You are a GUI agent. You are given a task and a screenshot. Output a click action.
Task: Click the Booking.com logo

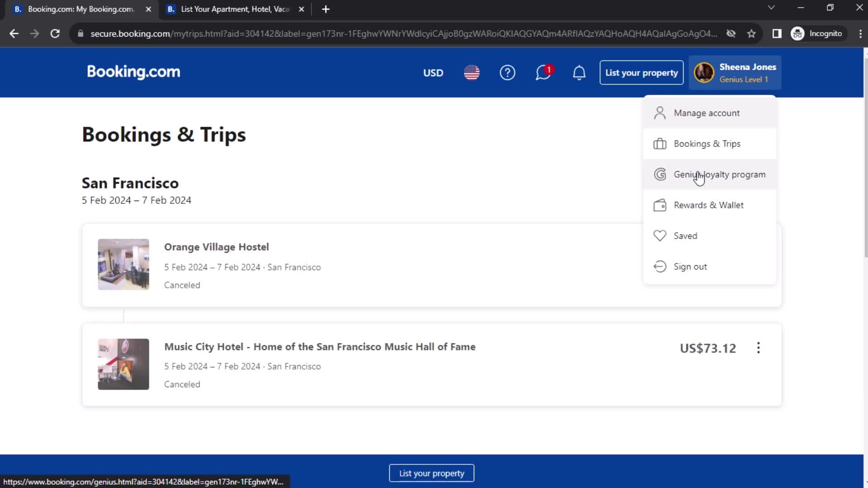click(133, 72)
